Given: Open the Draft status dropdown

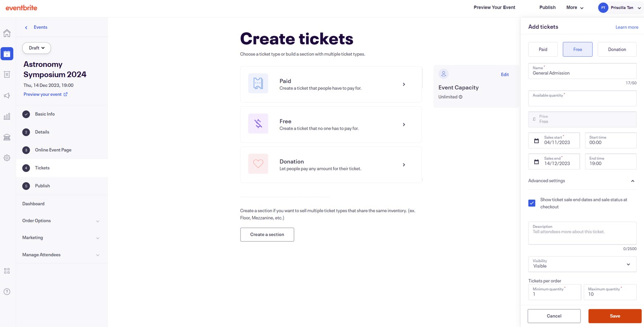Looking at the screenshot, I should click(36, 48).
